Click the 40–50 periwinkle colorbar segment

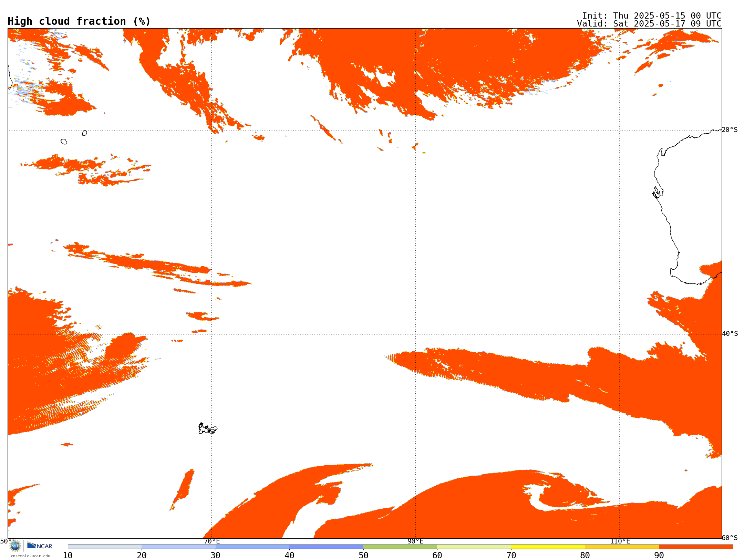click(326, 547)
